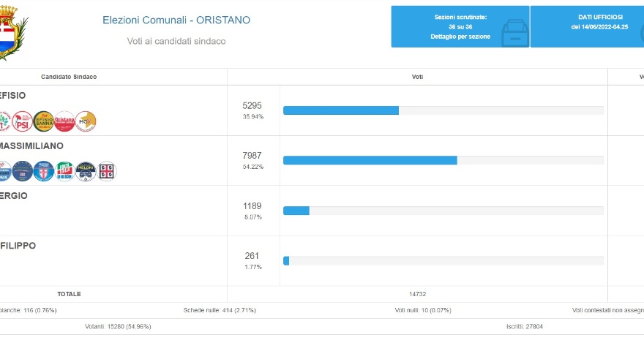644x351 pixels.
Task: Click the star MOV party logo
Action: point(86,121)
